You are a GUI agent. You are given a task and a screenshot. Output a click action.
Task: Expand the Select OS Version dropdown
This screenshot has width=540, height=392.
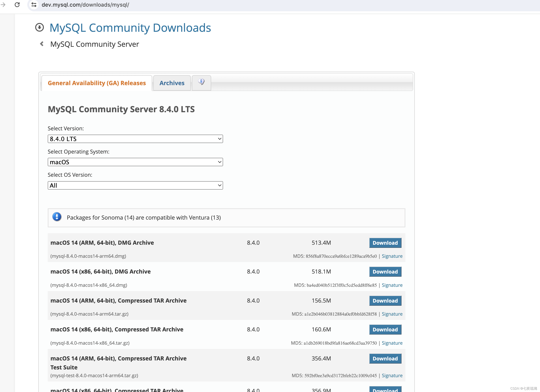tap(135, 185)
